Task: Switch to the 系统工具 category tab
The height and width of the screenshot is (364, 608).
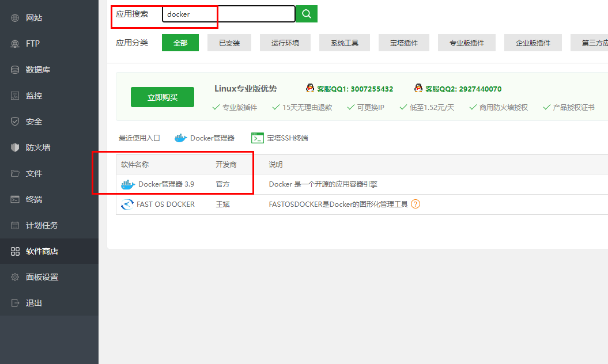Action: click(x=344, y=43)
